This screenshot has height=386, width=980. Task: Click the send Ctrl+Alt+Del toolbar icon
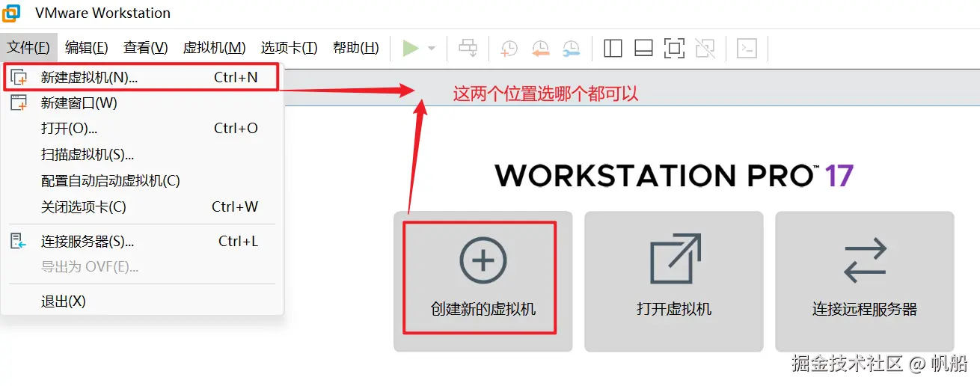pyautogui.click(x=468, y=49)
